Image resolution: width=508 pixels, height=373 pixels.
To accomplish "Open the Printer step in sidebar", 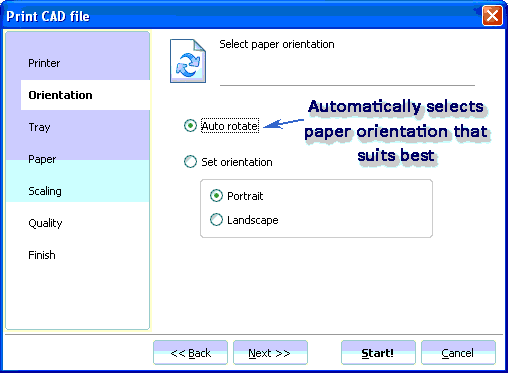I will [x=44, y=63].
